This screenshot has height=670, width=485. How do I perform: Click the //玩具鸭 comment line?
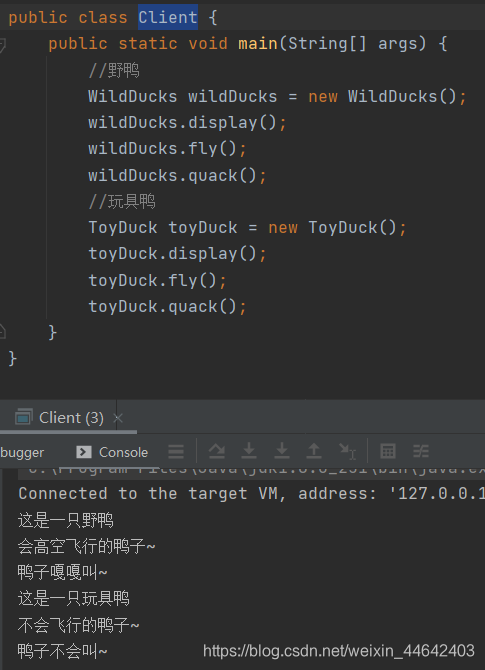coord(122,201)
